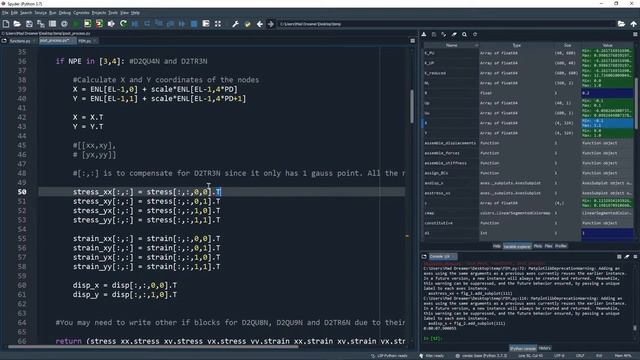Run the file with the green play button

coord(76,24)
